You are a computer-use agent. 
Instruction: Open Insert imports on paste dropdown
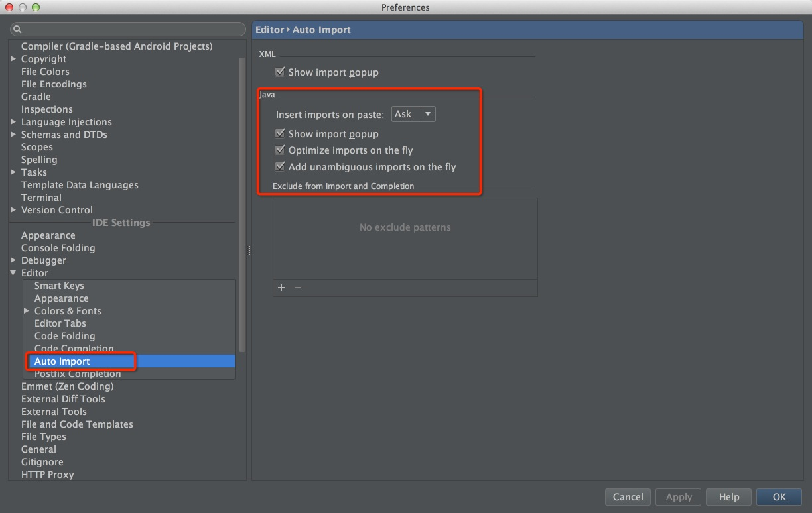click(x=413, y=114)
